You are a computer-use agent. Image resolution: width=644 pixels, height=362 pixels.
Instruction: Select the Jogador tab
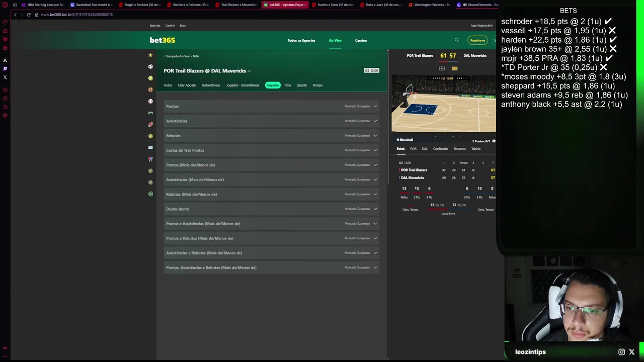(x=273, y=85)
